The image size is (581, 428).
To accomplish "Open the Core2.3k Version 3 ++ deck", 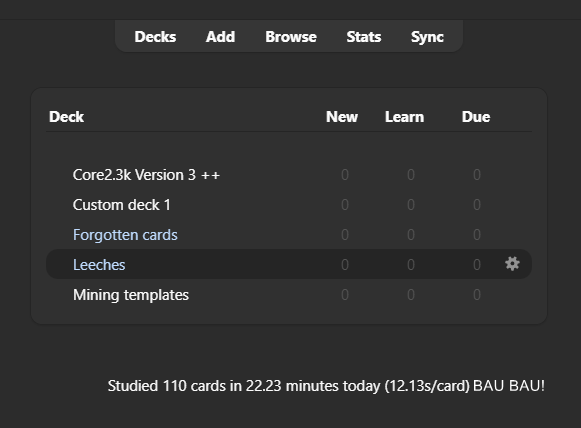I will 146,175.
